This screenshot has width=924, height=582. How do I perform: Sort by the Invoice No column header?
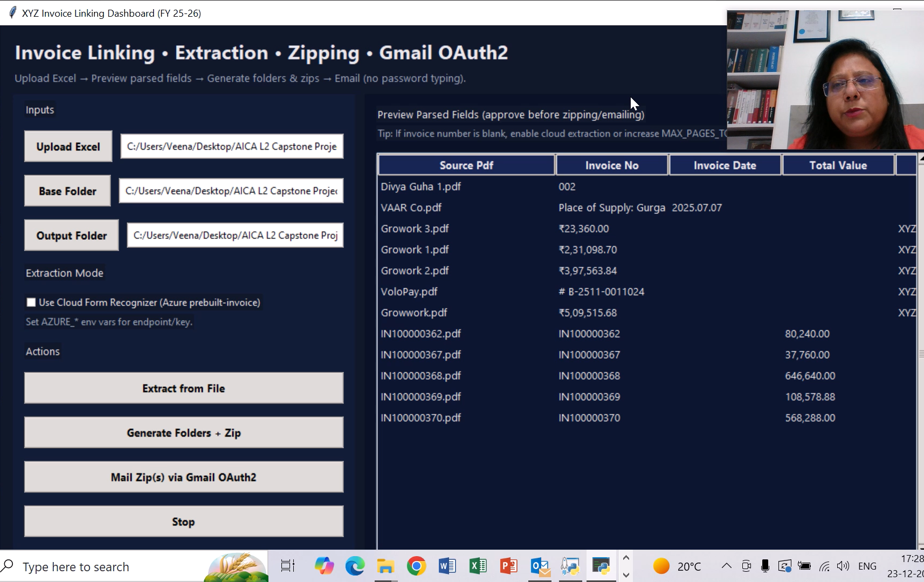(612, 165)
